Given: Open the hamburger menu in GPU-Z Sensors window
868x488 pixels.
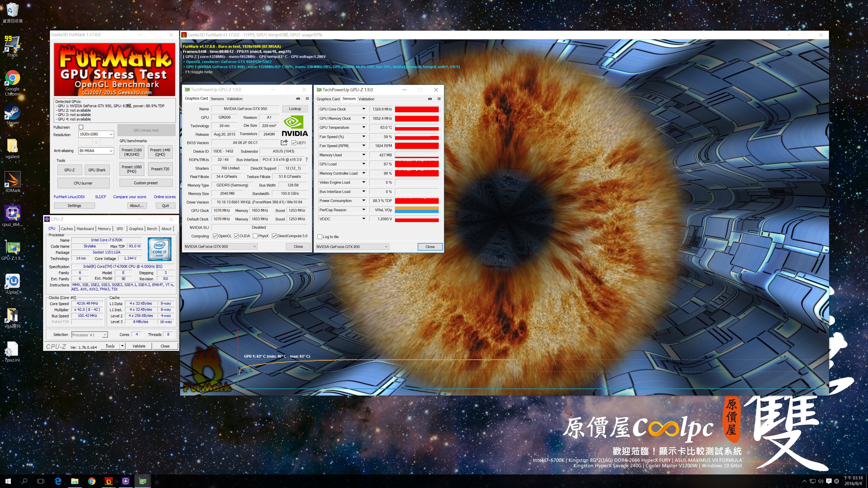Looking at the screenshot, I should coord(439,99).
